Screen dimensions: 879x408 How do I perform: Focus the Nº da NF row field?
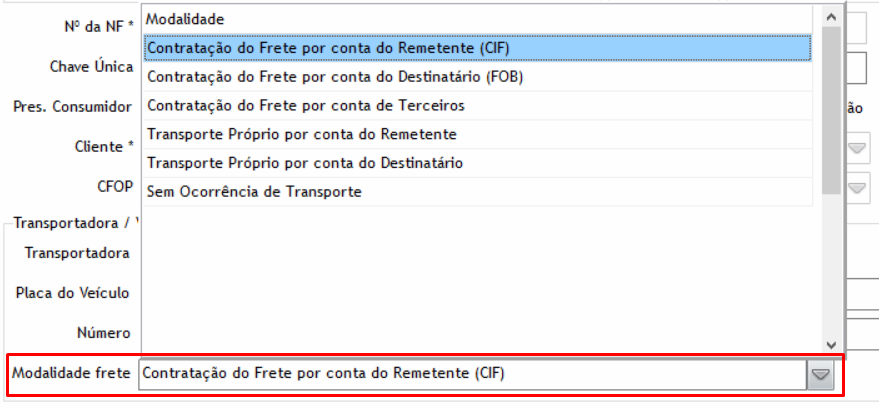[856, 27]
